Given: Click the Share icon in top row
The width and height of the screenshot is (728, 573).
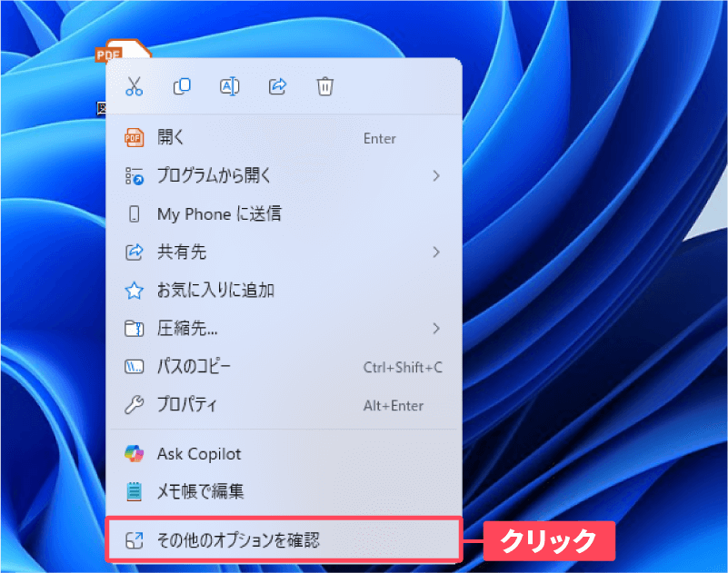Looking at the screenshot, I should point(277,86).
